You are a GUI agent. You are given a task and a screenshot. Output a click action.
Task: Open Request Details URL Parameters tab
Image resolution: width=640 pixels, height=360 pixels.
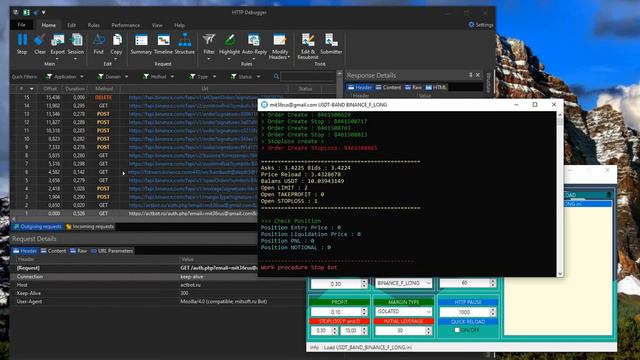click(x=112, y=251)
